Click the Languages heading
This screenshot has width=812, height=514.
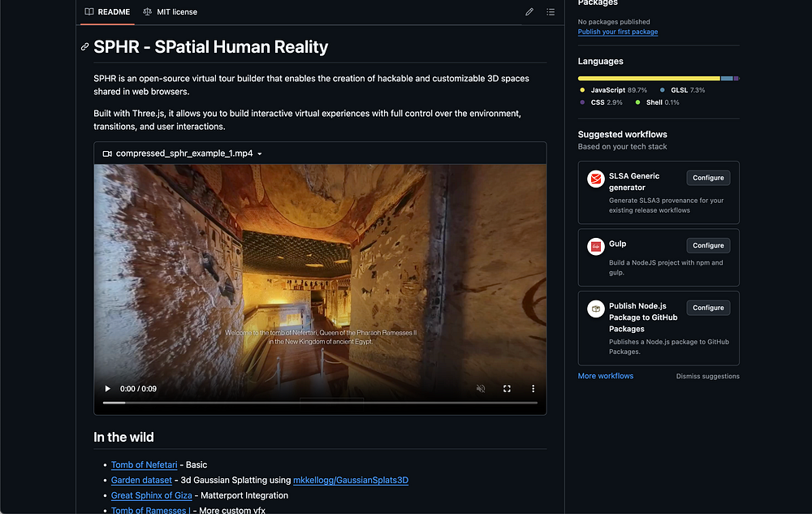[600, 61]
